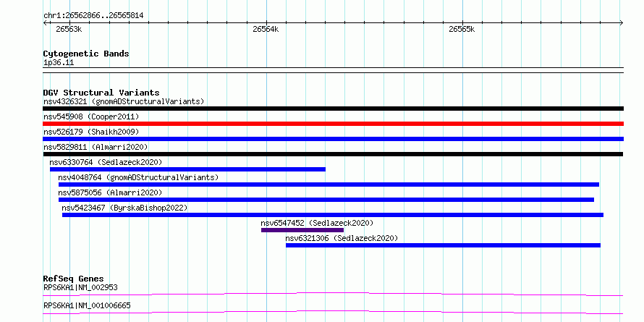This screenshot has height=322, width=644.
Task: Open the nsv5829811 (Almarri2020) label
Action: click(96, 147)
